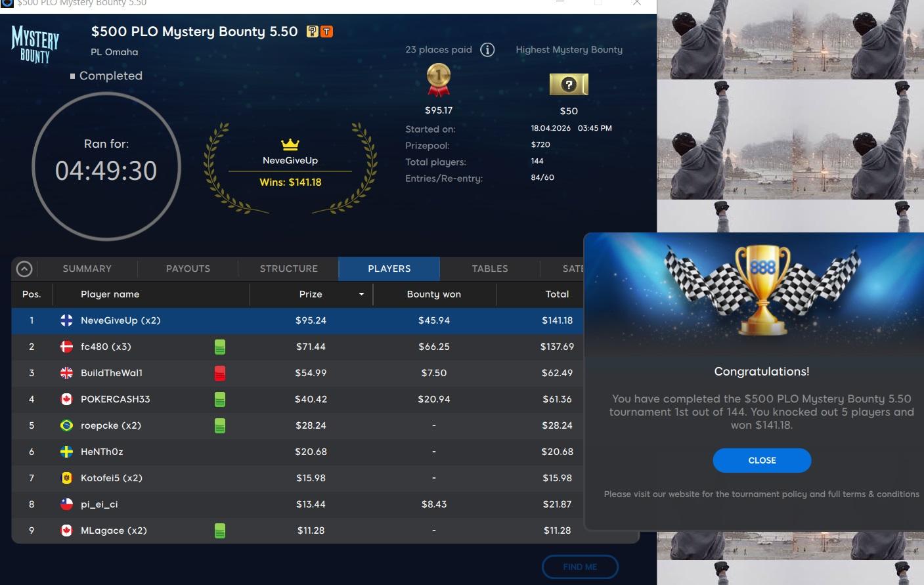
Task: Sort players by Bounty won column
Action: [x=433, y=294]
